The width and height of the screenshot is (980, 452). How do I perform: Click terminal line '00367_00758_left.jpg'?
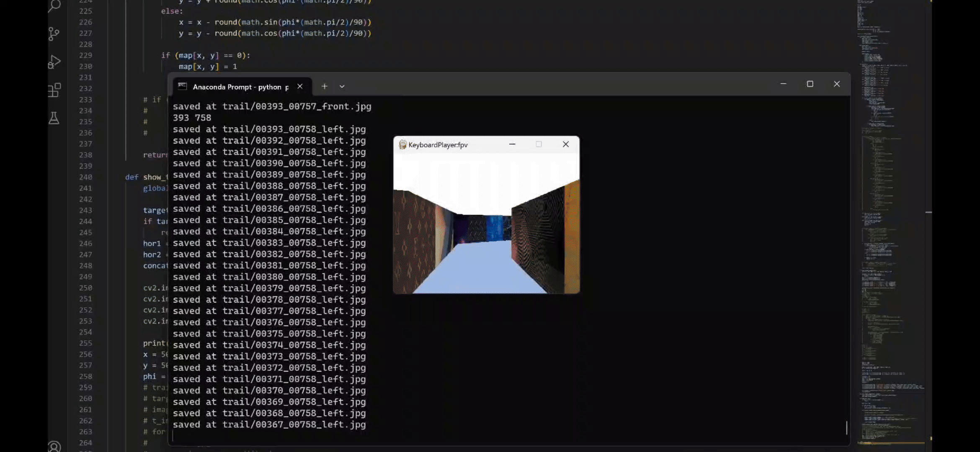coord(269,424)
